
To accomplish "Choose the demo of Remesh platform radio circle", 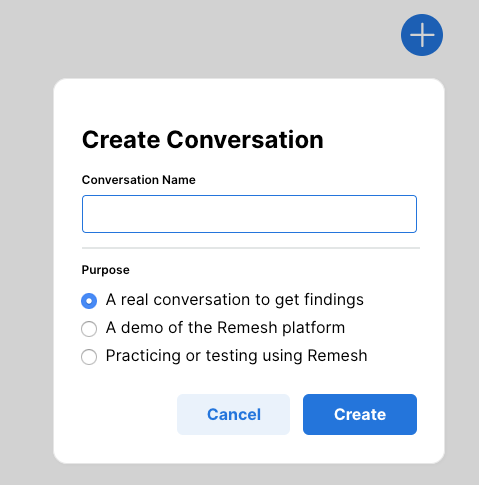I will point(89,329).
